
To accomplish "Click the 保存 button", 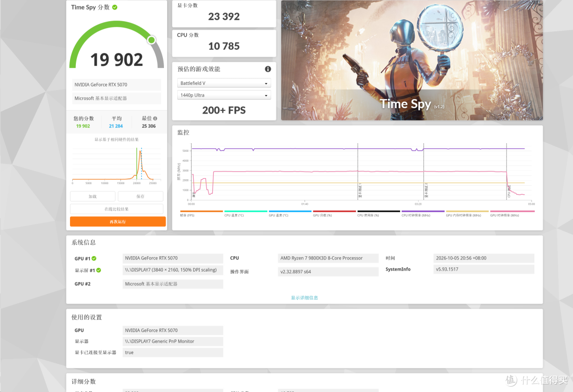I will pyautogui.click(x=140, y=197).
